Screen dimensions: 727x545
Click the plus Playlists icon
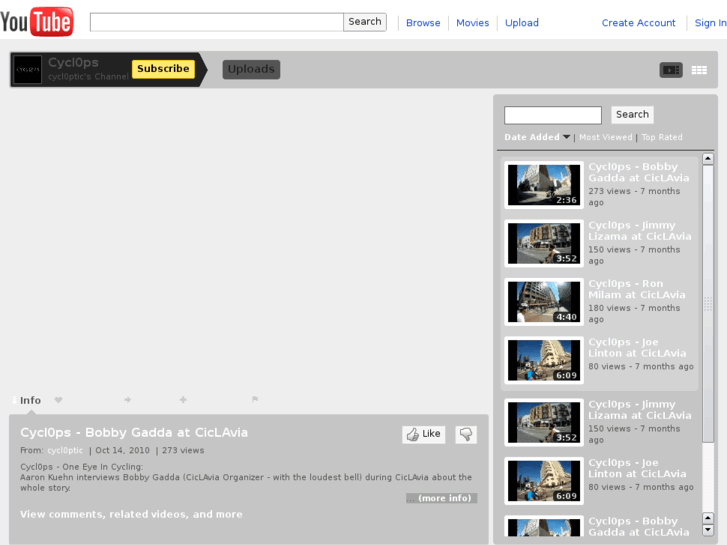pyautogui.click(x=183, y=399)
